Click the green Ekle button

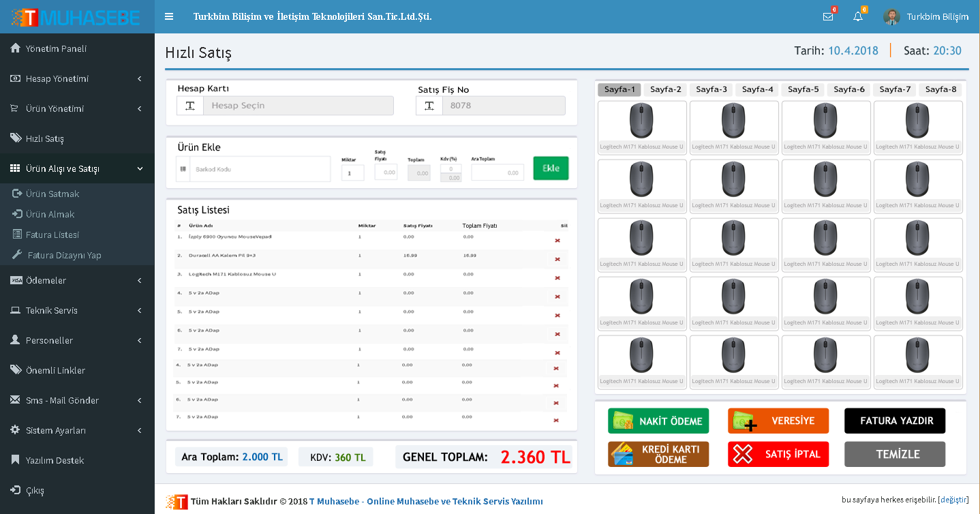[551, 168]
